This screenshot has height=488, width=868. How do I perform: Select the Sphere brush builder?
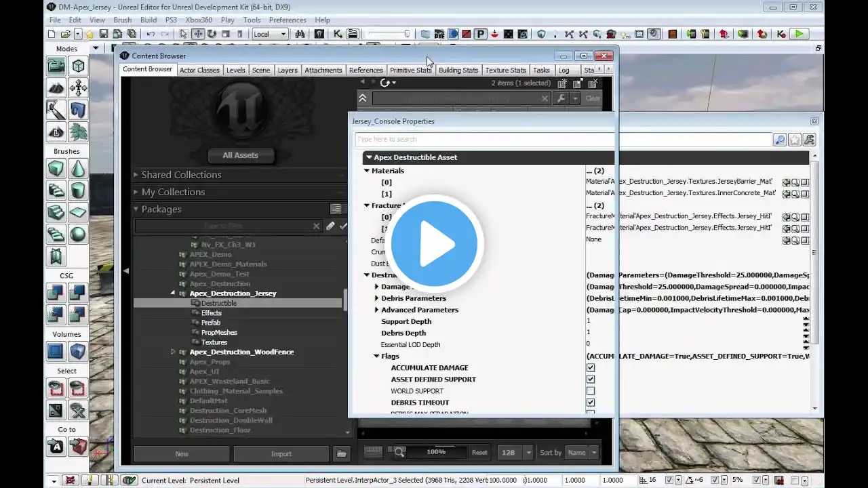(78, 235)
